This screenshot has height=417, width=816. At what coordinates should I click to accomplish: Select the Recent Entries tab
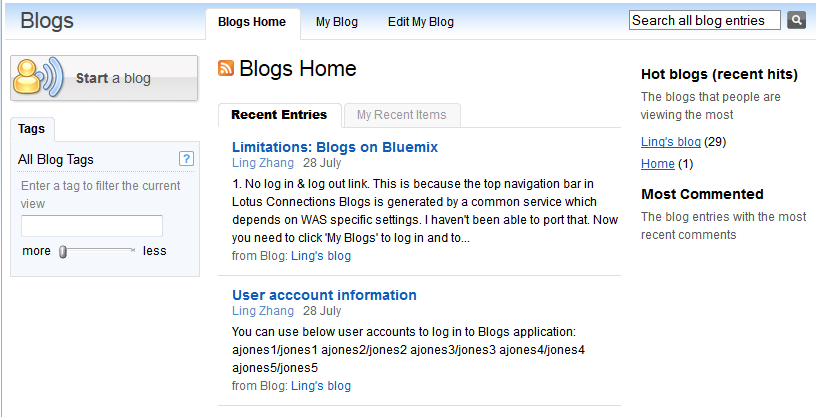pos(279,115)
